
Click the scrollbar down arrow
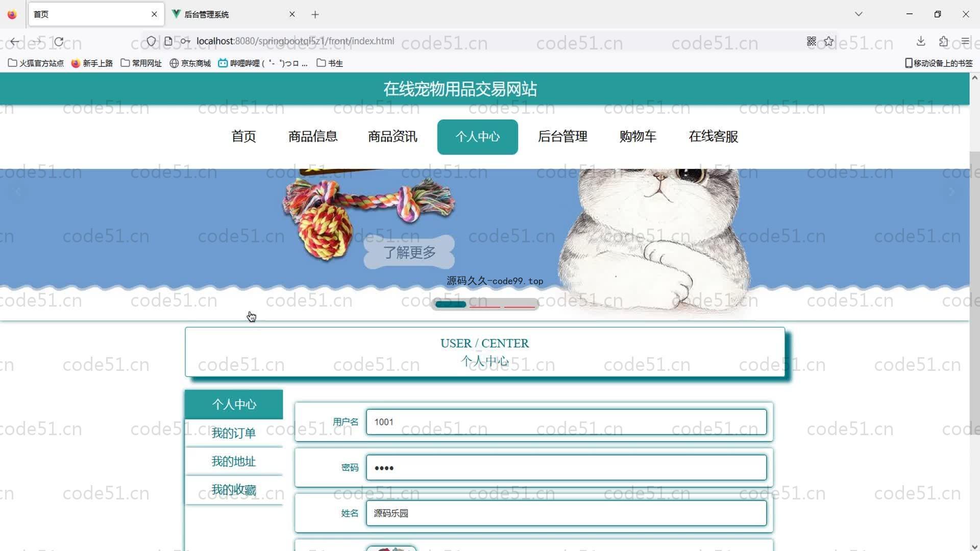974,546
